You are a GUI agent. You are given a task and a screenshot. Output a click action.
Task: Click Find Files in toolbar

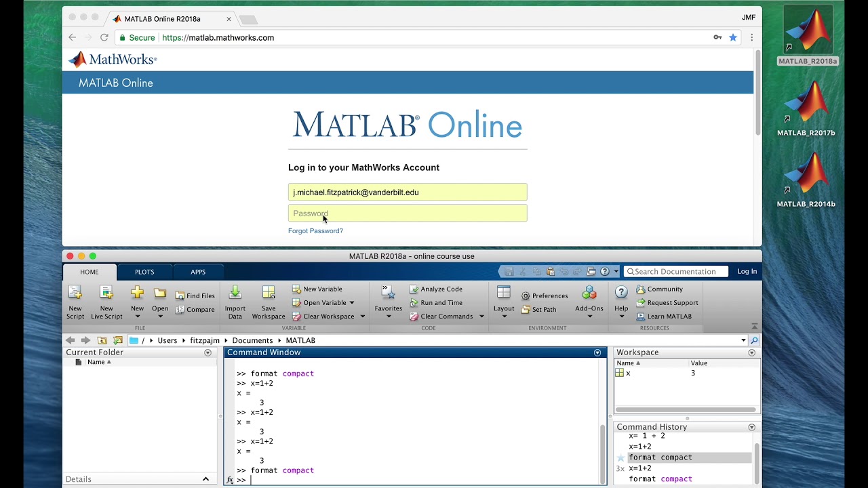point(195,296)
